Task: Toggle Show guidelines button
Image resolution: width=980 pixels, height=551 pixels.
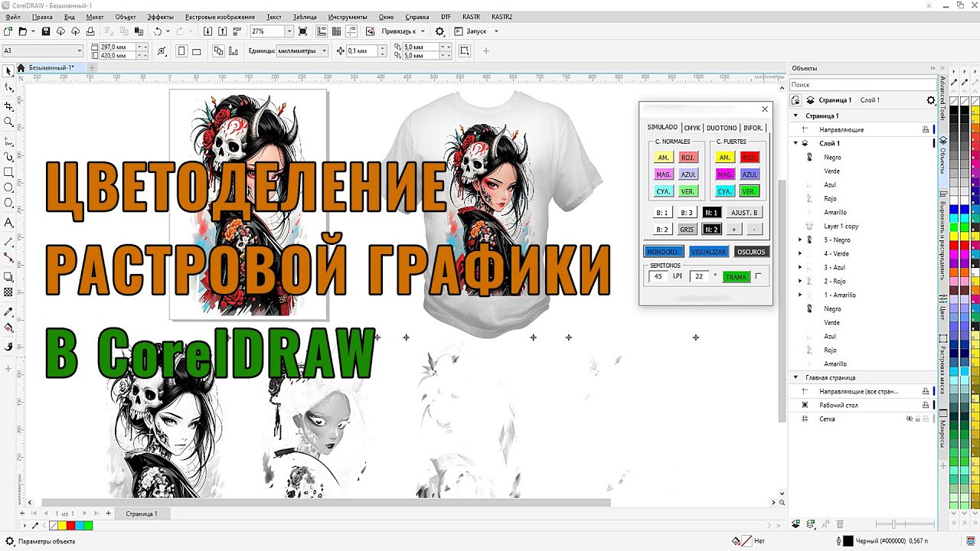Action: coord(350,31)
